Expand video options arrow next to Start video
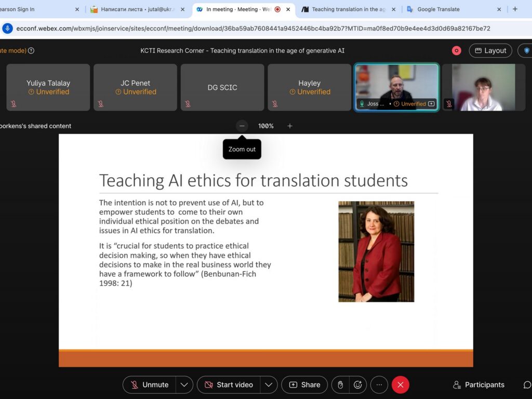Image resolution: width=532 pixels, height=399 pixels. pos(268,385)
